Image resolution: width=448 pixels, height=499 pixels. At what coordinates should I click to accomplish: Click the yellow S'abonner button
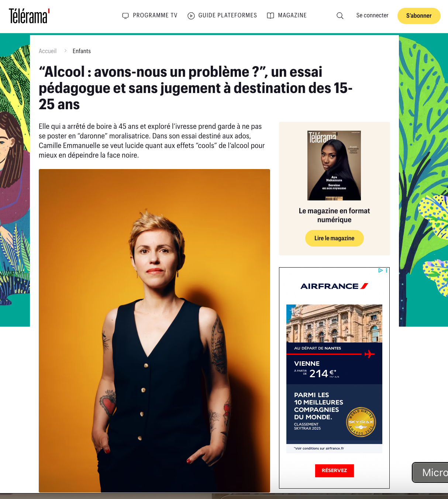(419, 16)
